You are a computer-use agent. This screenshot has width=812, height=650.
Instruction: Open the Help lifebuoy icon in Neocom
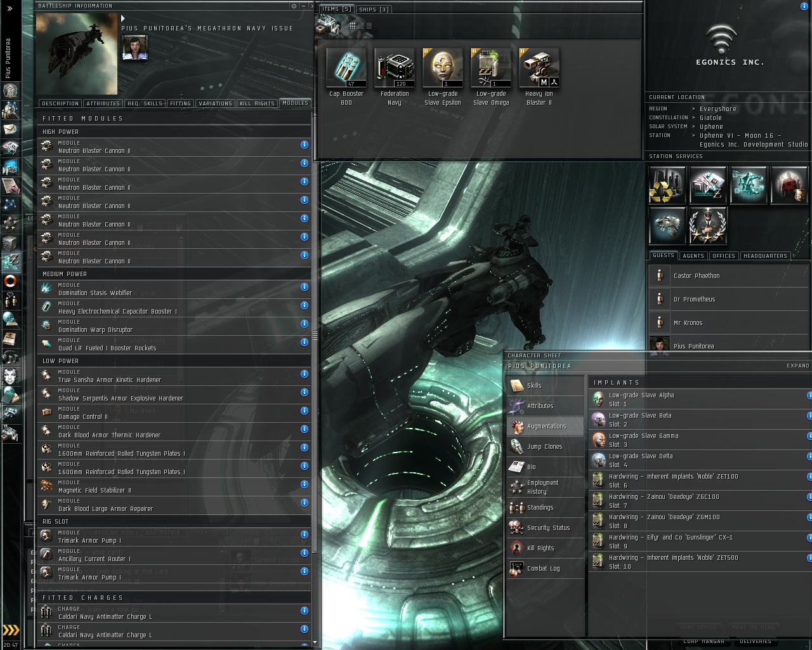click(11, 281)
